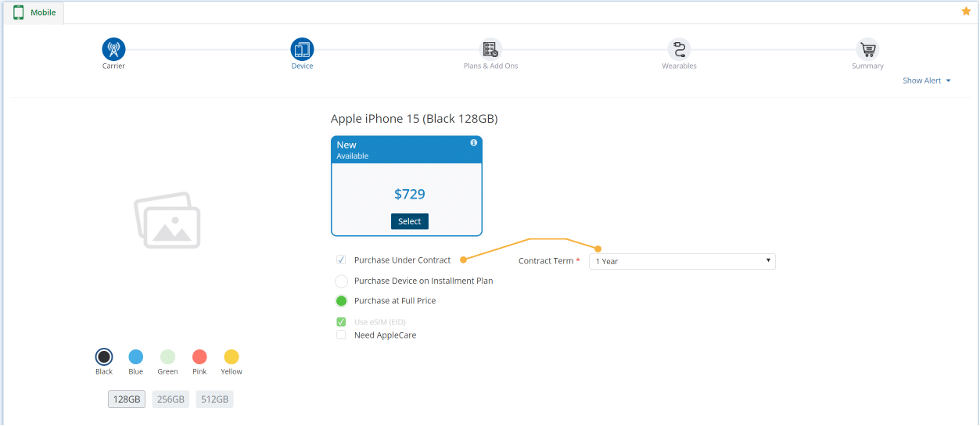The height and width of the screenshot is (426, 980).
Task: Open the Summary shopping cart icon
Action: [867, 49]
